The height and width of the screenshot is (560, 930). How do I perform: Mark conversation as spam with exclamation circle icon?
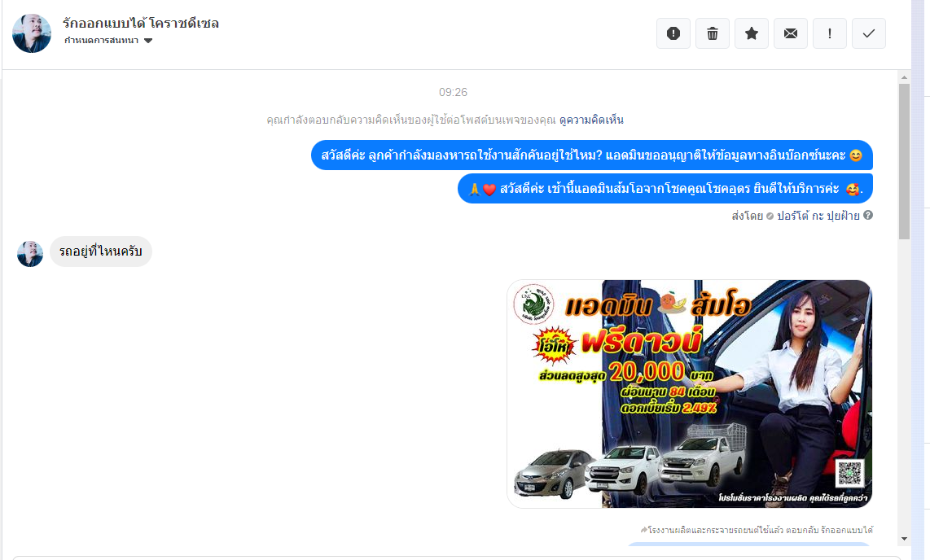[673, 33]
